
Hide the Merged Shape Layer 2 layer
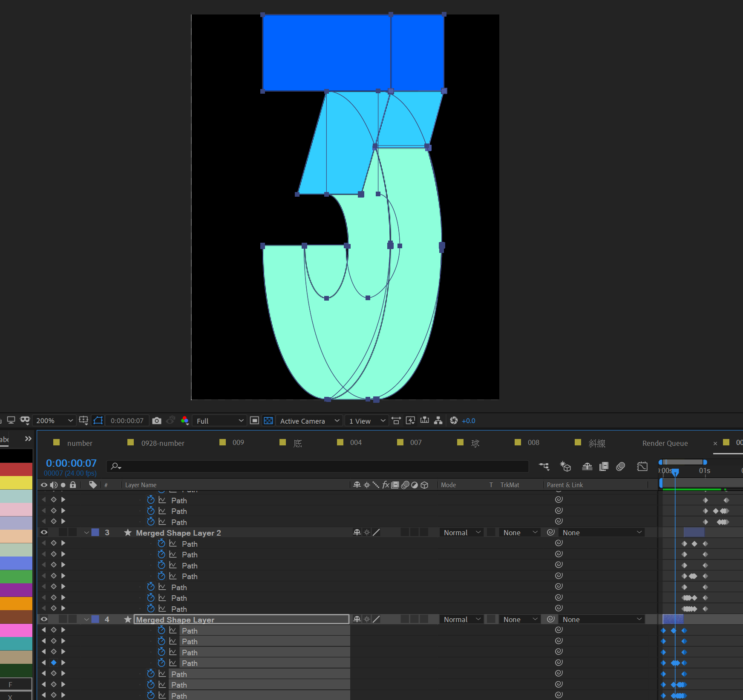(44, 532)
